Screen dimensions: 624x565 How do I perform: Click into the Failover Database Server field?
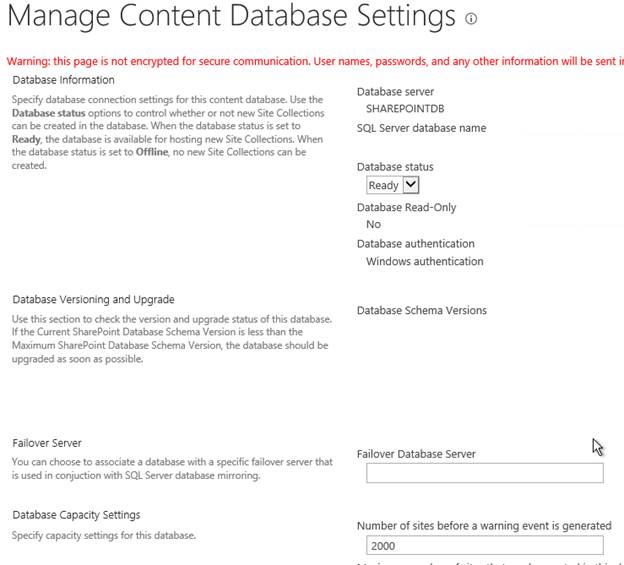coord(484,473)
